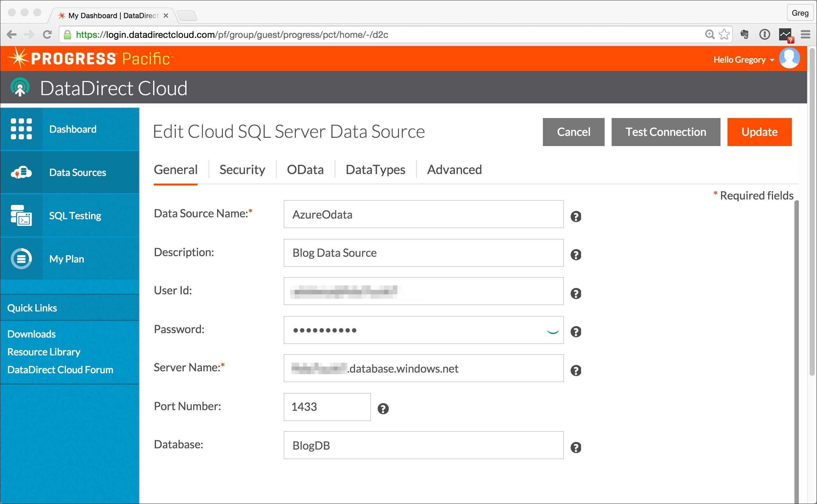This screenshot has height=504, width=817.
Task: Click the Update button
Action: coord(759,132)
